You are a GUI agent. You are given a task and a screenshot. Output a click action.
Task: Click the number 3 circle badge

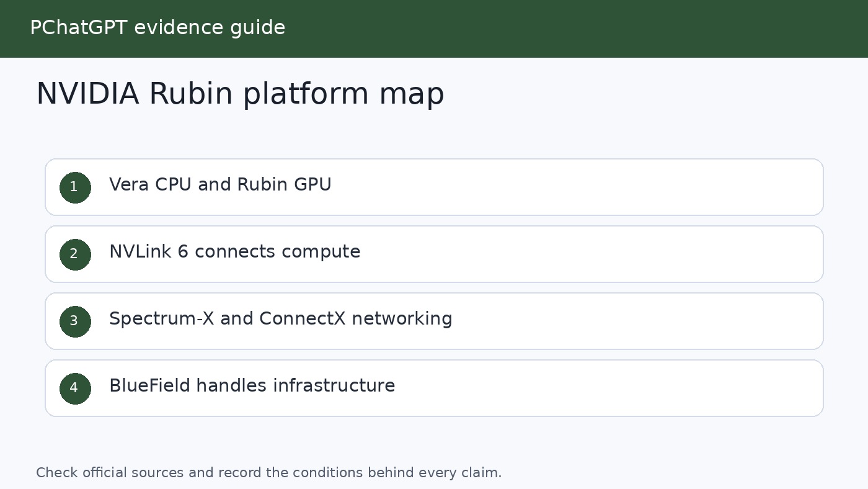[x=75, y=321]
